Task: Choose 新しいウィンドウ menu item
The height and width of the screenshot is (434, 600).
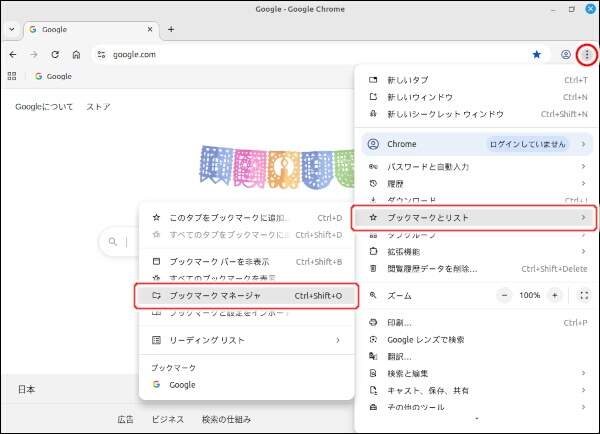Action: [478, 97]
